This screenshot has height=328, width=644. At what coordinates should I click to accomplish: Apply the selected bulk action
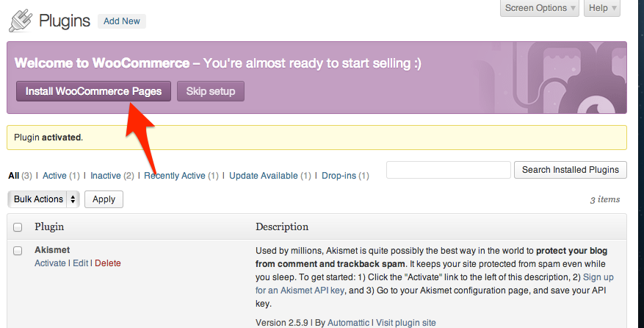coord(104,199)
